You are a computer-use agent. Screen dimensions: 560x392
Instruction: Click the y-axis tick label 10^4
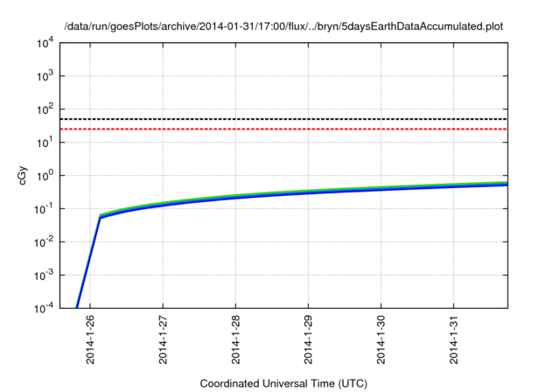click(45, 43)
